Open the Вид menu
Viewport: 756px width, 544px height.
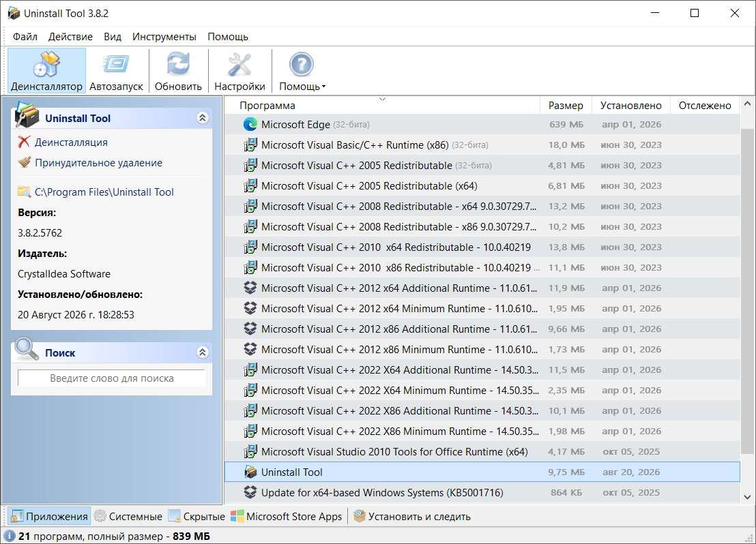point(113,37)
